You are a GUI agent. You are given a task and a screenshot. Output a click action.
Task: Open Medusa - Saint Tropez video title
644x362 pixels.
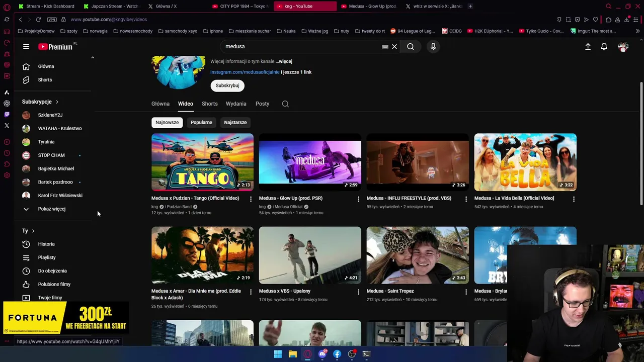point(390,291)
